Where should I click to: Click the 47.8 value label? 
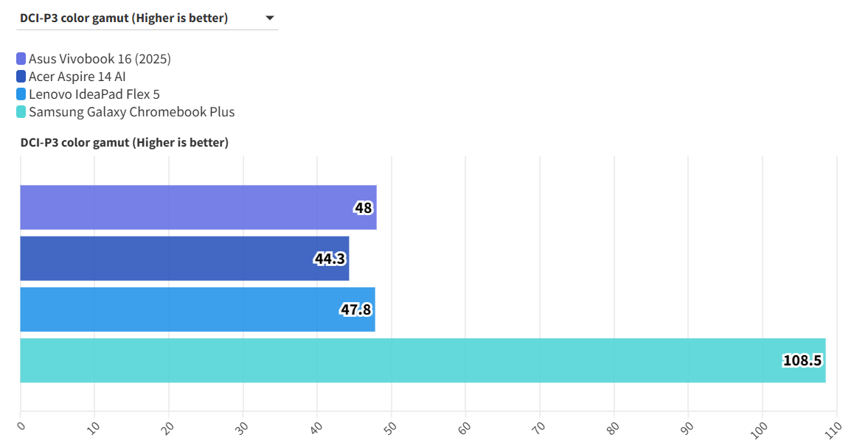click(355, 309)
